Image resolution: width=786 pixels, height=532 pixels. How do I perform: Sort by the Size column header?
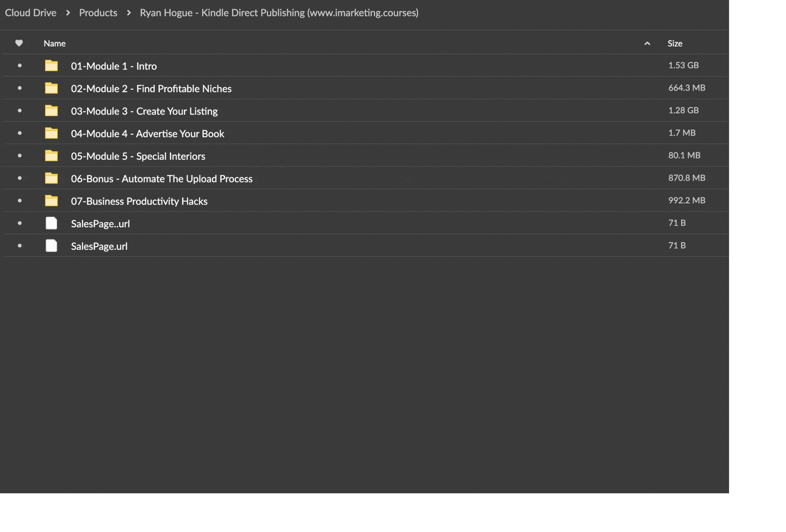(675, 44)
